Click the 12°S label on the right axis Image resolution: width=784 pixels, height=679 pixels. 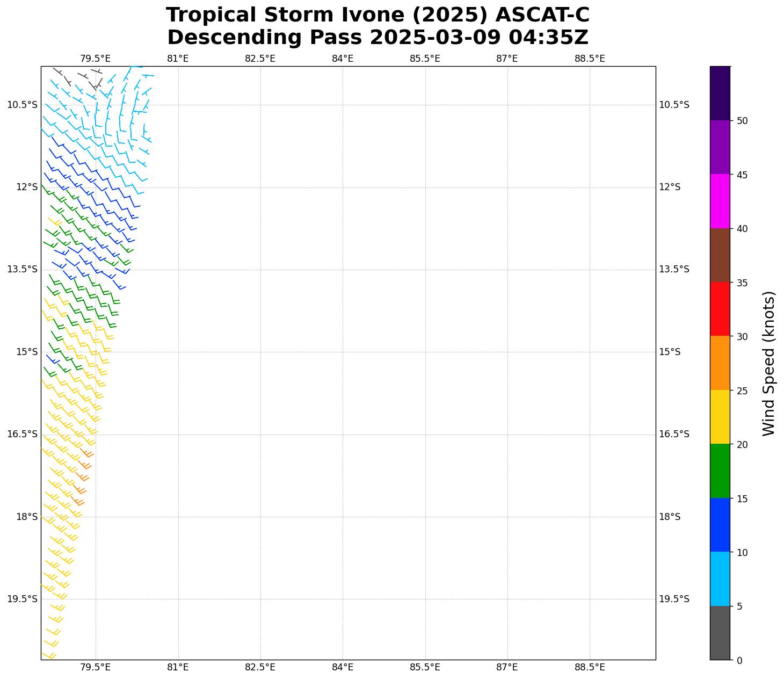coord(670,187)
